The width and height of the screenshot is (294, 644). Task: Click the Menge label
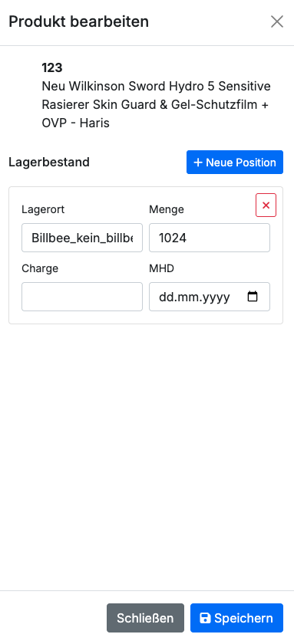pyautogui.click(x=167, y=209)
